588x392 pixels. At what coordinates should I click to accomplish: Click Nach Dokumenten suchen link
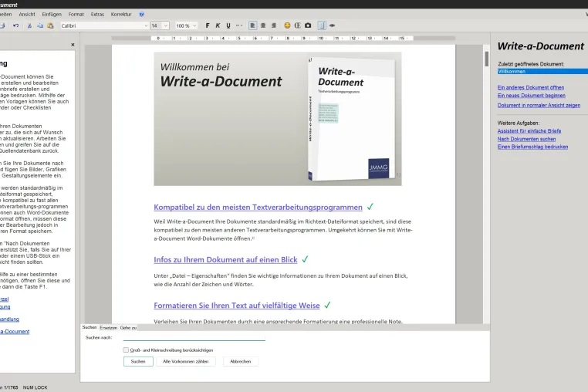526,139
